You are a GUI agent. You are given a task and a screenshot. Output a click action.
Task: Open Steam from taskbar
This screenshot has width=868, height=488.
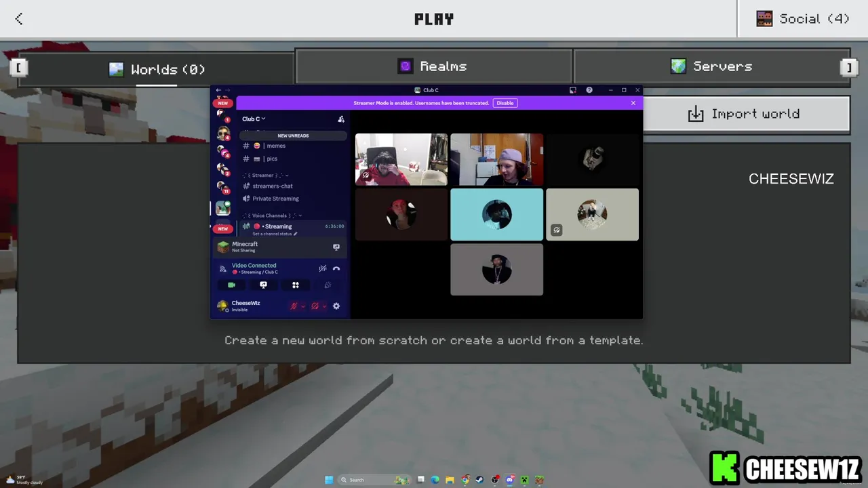(479, 480)
